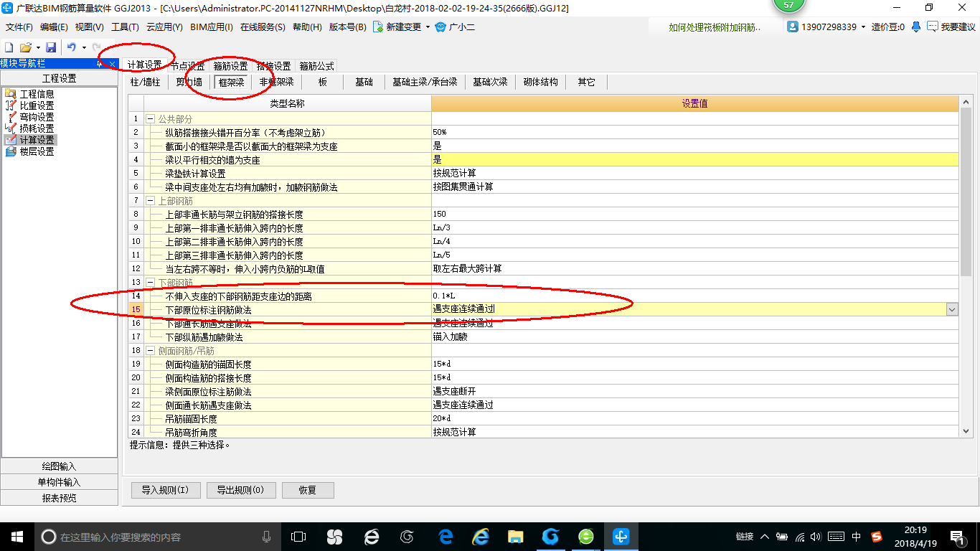Click the Ln/3 value cell in row 9
The width and height of the screenshot is (980, 551).
[694, 228]
